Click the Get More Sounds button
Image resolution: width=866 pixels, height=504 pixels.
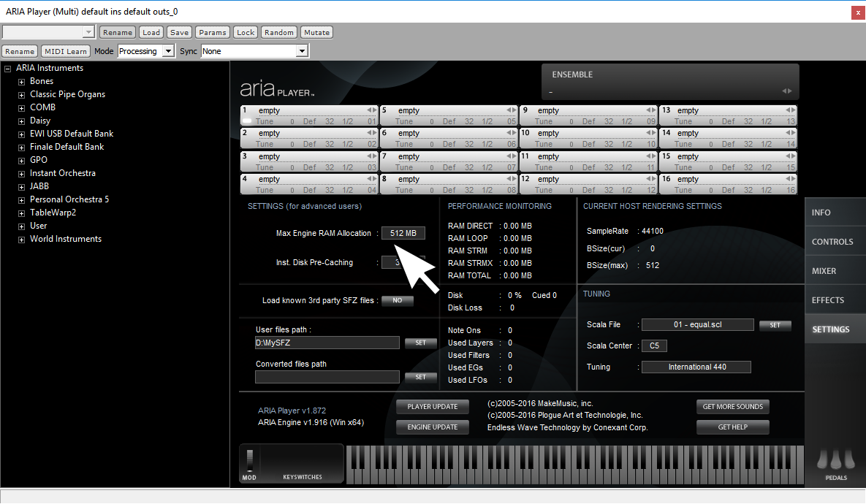732,407
